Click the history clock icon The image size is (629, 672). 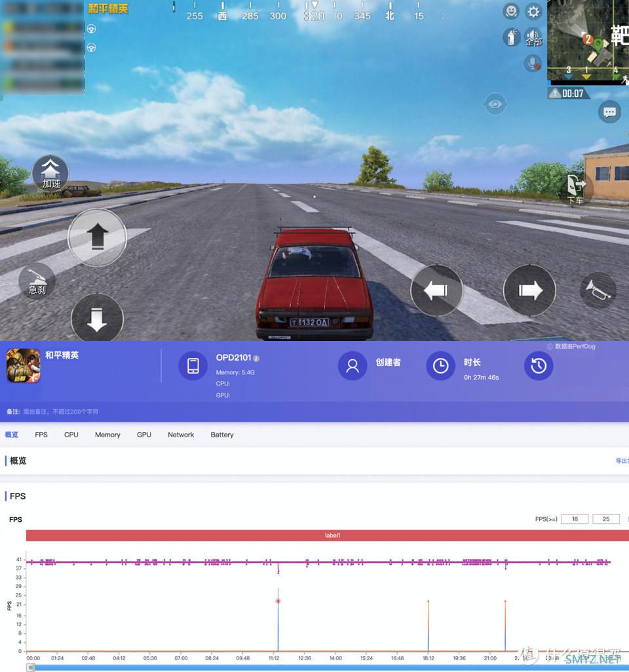pos(539,366)
